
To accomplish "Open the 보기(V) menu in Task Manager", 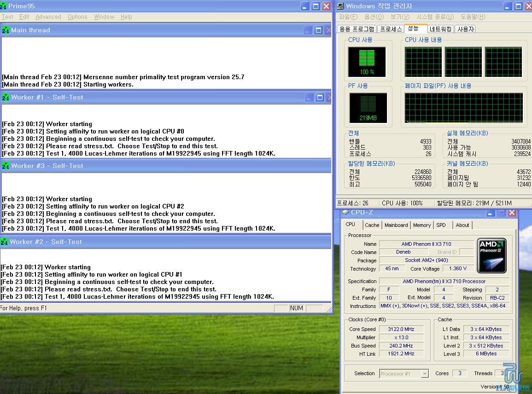I will (400, 17).
